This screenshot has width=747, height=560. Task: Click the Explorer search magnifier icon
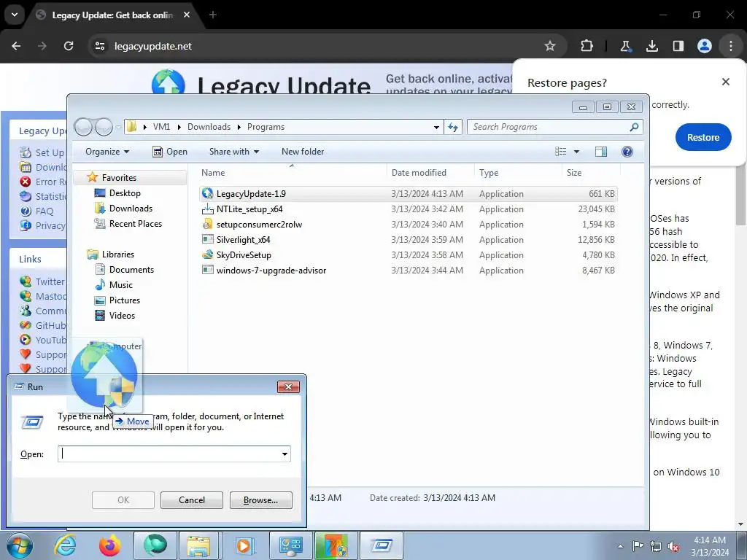click(634, 127)
